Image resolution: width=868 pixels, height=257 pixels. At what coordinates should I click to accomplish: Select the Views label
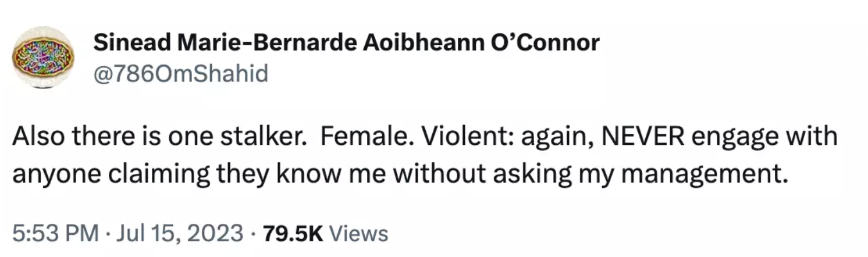[x=358, y=234]
